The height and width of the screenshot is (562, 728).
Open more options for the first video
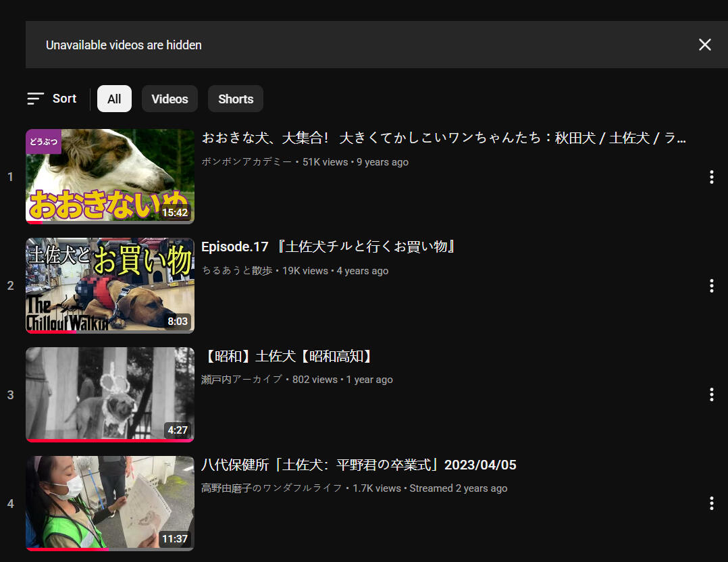(711, 177)
